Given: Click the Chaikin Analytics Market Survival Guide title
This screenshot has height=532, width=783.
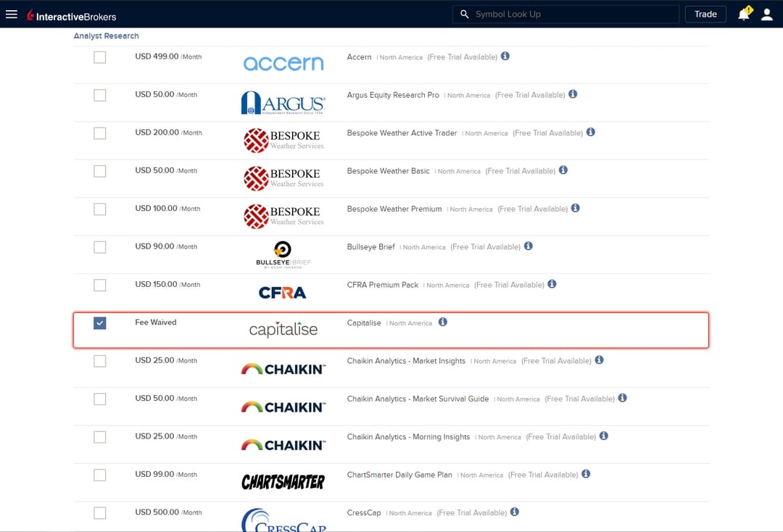Looking at the screenshot, I should [x=418, y=399].
